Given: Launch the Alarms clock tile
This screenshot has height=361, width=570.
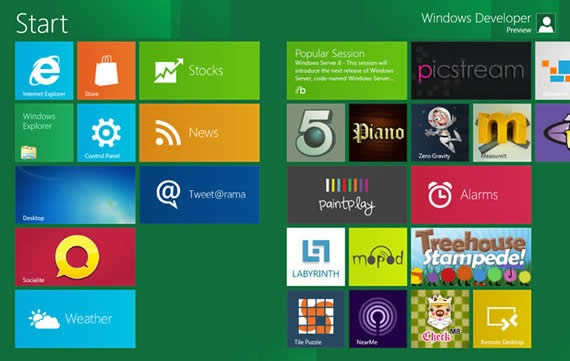Looking at the screenshot, I should click(471, 195).
